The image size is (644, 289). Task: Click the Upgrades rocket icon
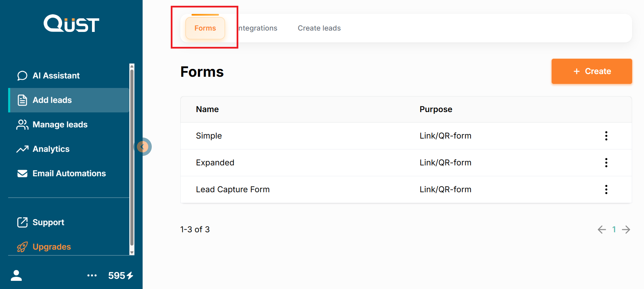(22, 247)
